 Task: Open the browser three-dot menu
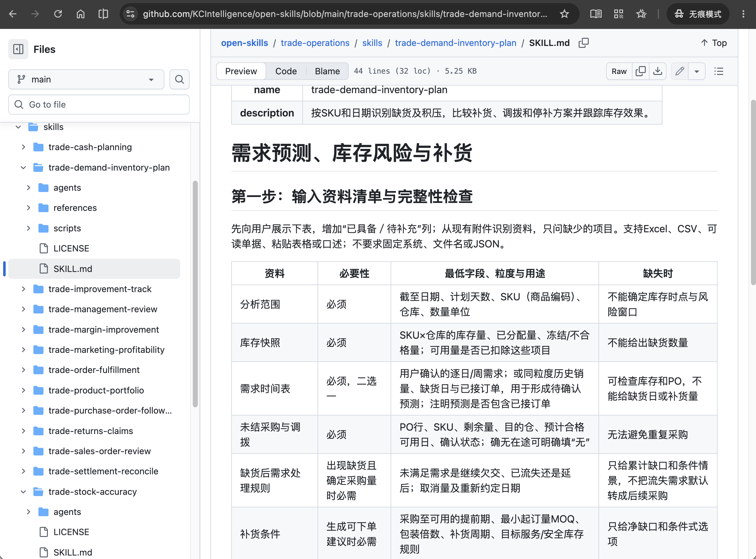click(x=743, y=14)
